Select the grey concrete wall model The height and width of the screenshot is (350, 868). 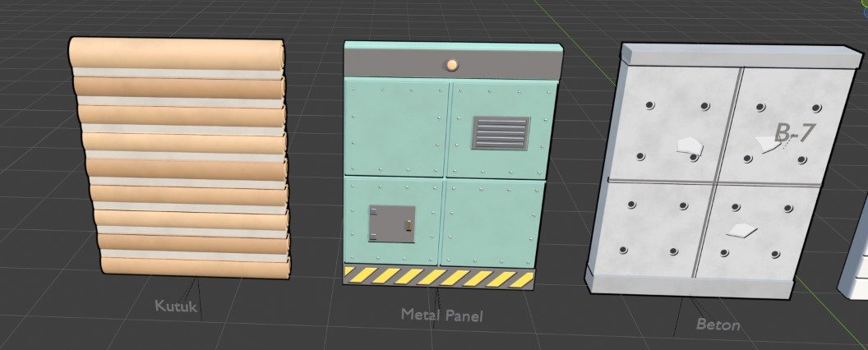click(723, 170)
